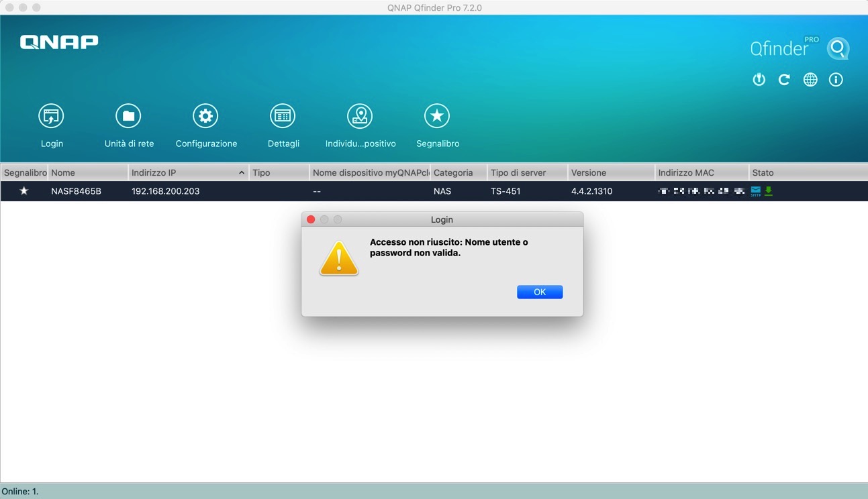Open Unità di rete network drives

(x=128, y=117)
